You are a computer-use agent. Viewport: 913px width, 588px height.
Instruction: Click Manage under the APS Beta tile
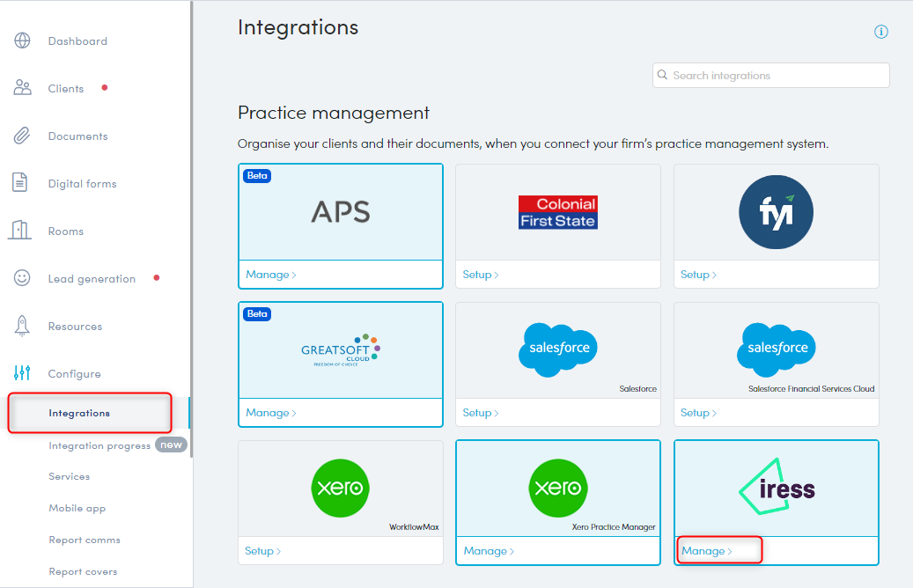pos(270,274)
